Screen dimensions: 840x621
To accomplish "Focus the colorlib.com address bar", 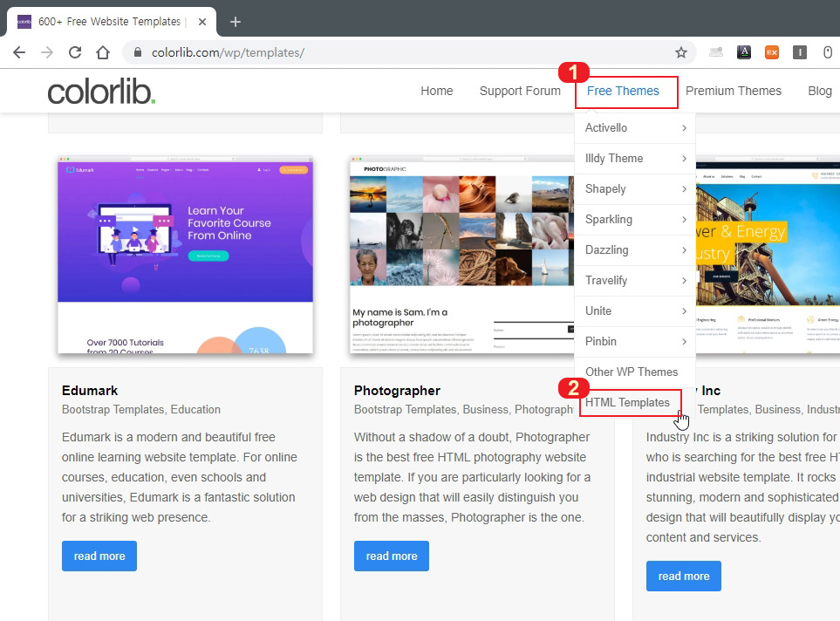I will (x=407, y=52).
